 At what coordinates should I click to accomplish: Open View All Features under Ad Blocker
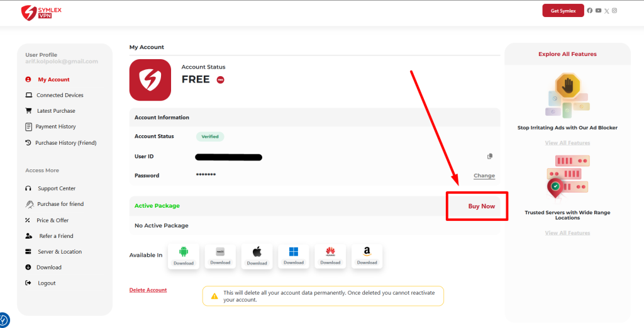click(567, 143)
